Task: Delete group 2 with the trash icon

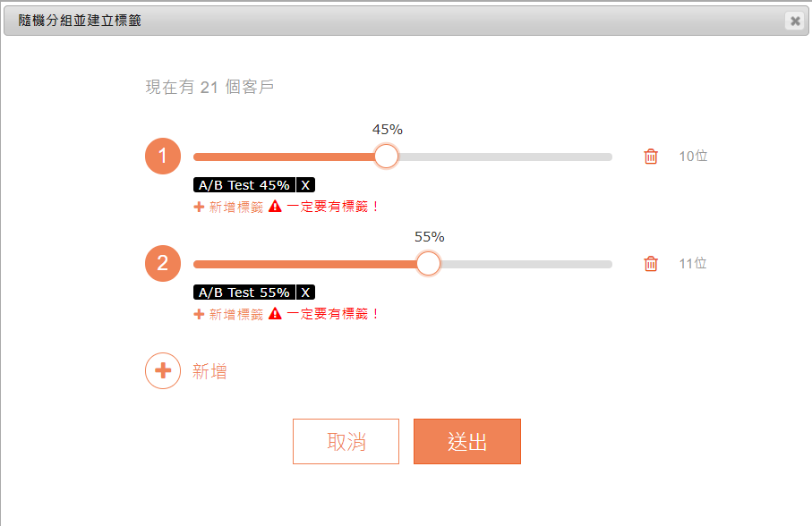Action: [651, 264]
